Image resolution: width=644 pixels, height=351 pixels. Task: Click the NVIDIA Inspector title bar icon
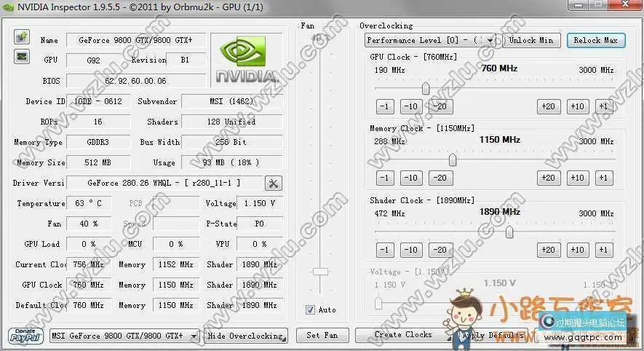coord(8,7)
